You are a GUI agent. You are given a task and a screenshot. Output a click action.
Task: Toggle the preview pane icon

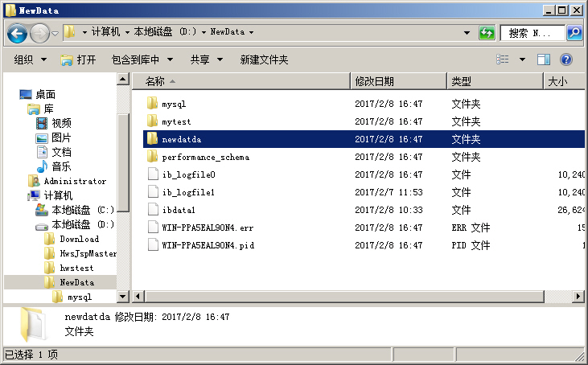pos(544,59)
